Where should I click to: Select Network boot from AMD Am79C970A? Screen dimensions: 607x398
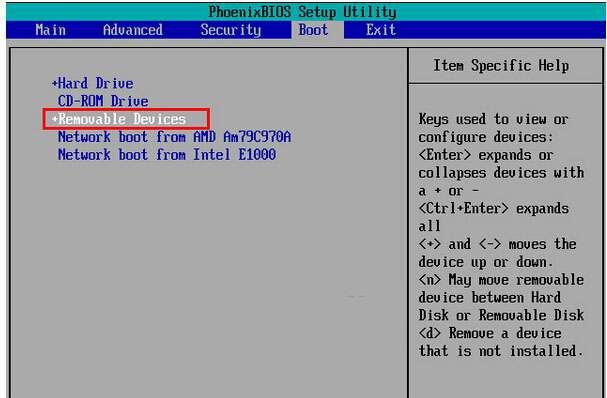pyautogui.click(x=174, y=137)
